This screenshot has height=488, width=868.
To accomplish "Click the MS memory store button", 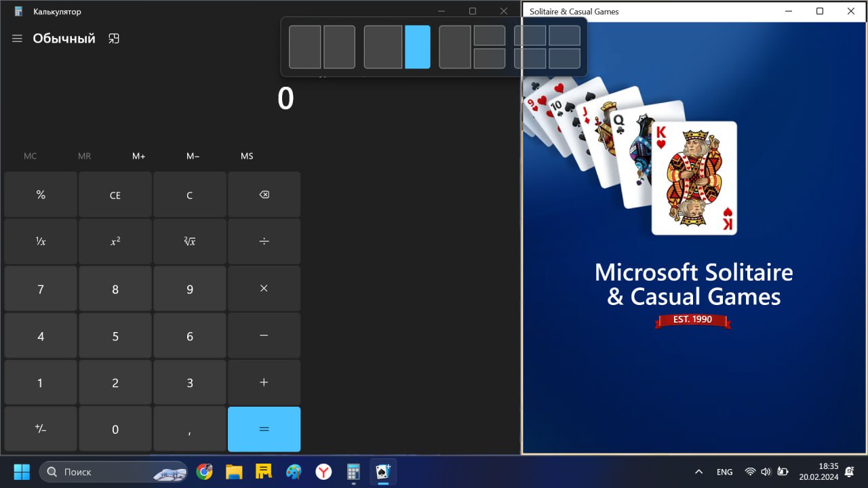I will click(247, 156).
